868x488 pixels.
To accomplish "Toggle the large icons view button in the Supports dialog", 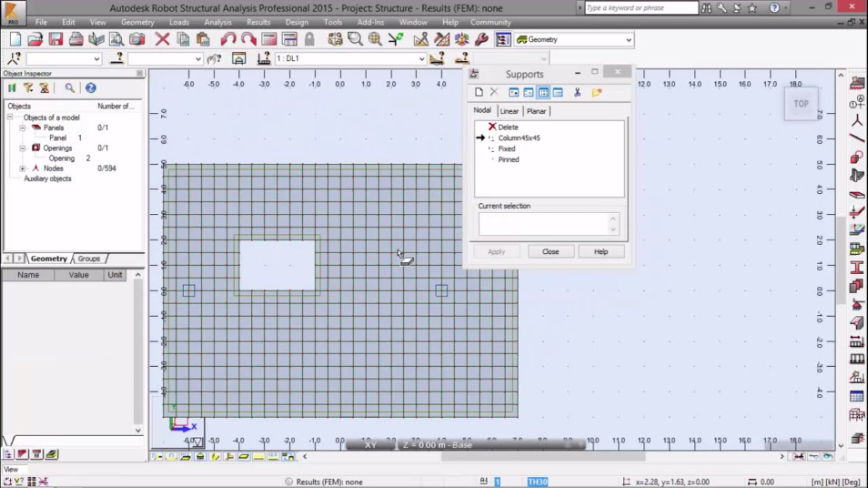I will pyautogui.click(x=513, y=92).
